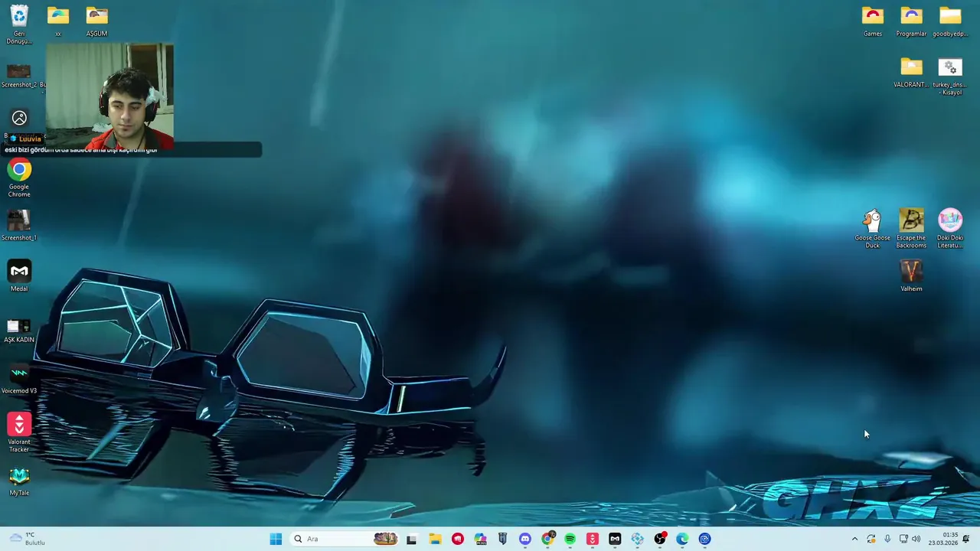Open the Riot client taskbar icon

click(458, 539)
